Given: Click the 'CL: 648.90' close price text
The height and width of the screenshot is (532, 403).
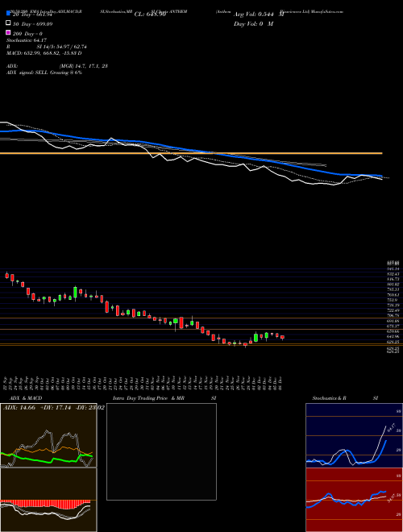Looking at the screenshot, I should 150,15.
